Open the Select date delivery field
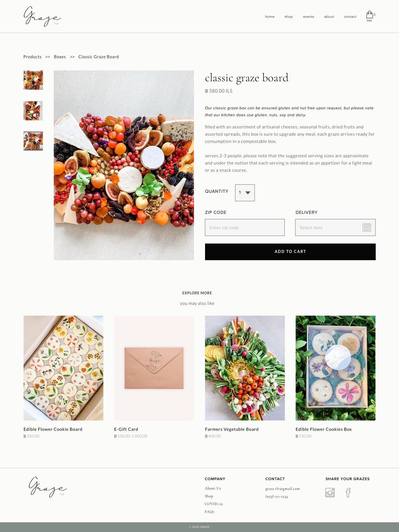399x532 pixels. click(x=335, y=227)
